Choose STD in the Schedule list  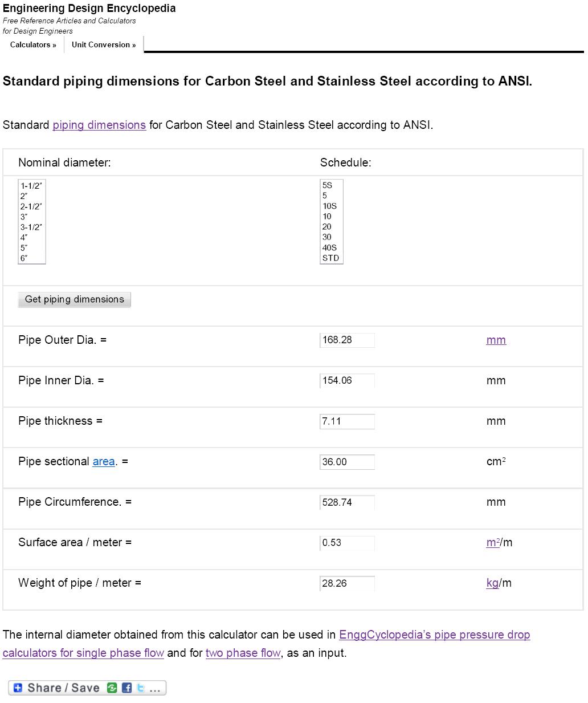pos(331,258)
